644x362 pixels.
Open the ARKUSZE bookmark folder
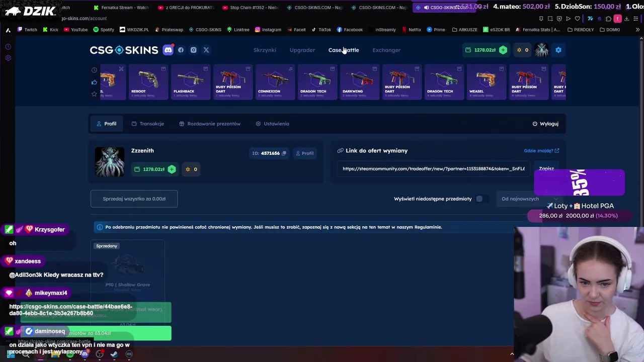coord(464,30)
